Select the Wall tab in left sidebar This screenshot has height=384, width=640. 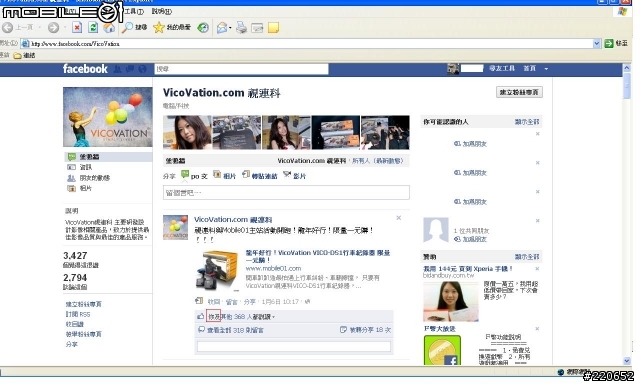pos(108,157)
